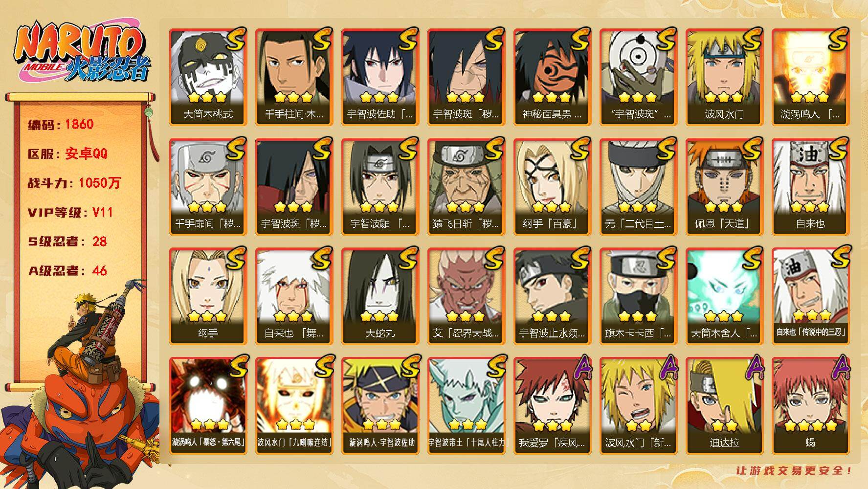The width and height of the screenshot is (868, 489).
Task: Click the 战斗力: 1050万 stat line
Action: coord(74,183)
